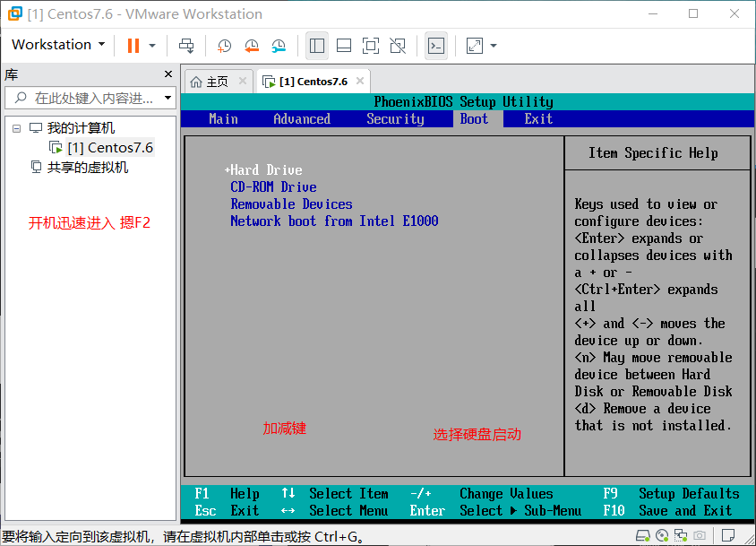The height and width of the screenshot is (546, 756).
Task: Click the Item Specific Help heading
Action: pyautogui.click(x=653, y=153)
